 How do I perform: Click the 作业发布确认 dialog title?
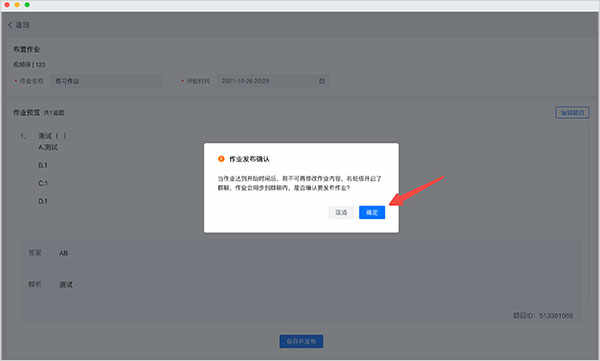coord(249,159)
